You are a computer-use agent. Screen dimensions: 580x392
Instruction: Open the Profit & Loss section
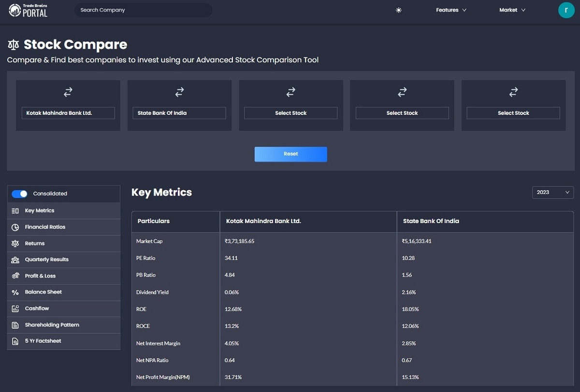(64, 276)
